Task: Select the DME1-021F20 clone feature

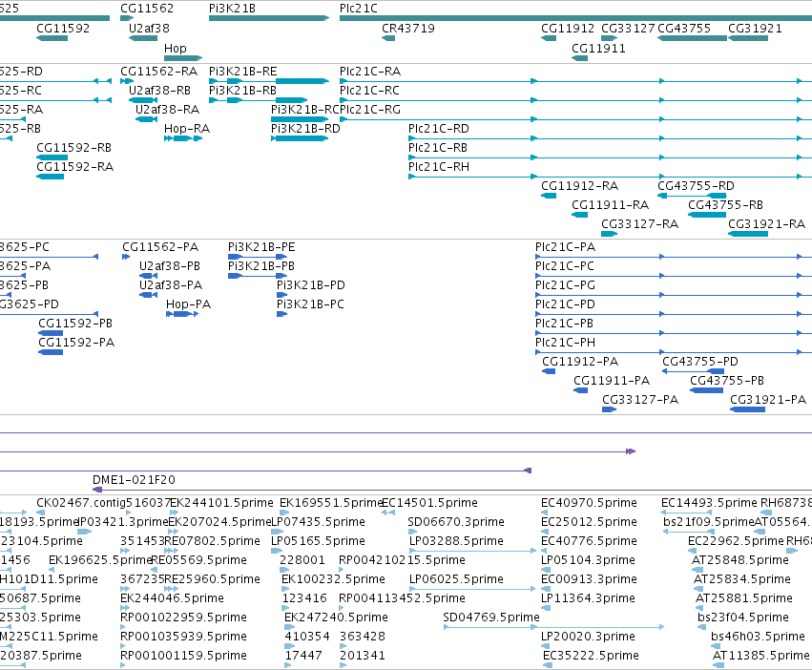Action: 452,490
